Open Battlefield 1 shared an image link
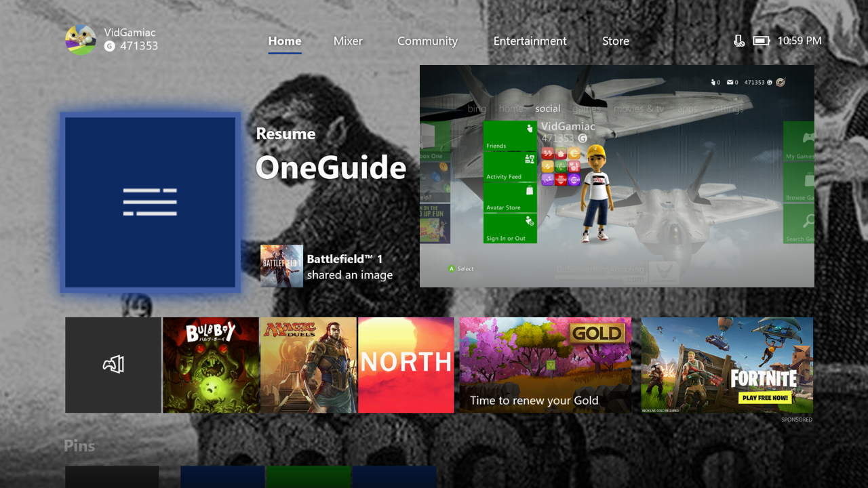This screenshot has height=488, width=868. tap(350, 267)
